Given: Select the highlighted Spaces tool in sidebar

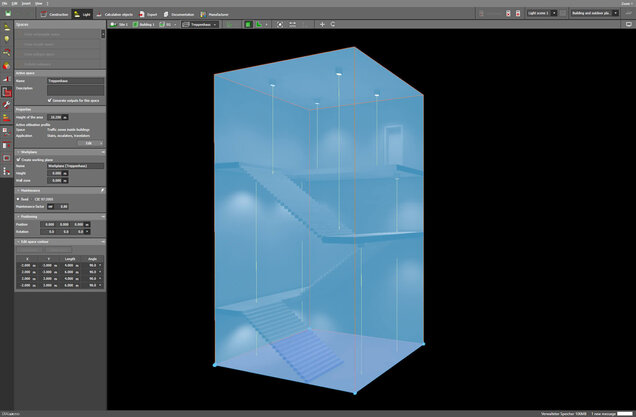Looking at the screenshot, I should [x=6, y=92].
